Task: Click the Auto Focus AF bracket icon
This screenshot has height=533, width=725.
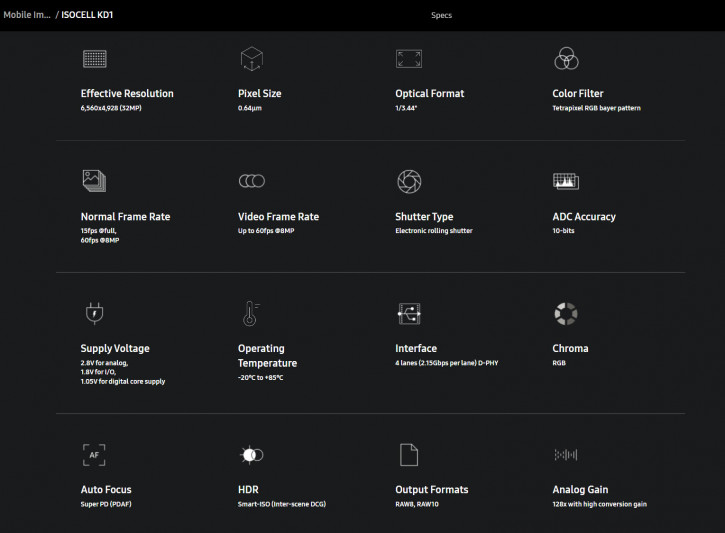Action: (94, 455)
